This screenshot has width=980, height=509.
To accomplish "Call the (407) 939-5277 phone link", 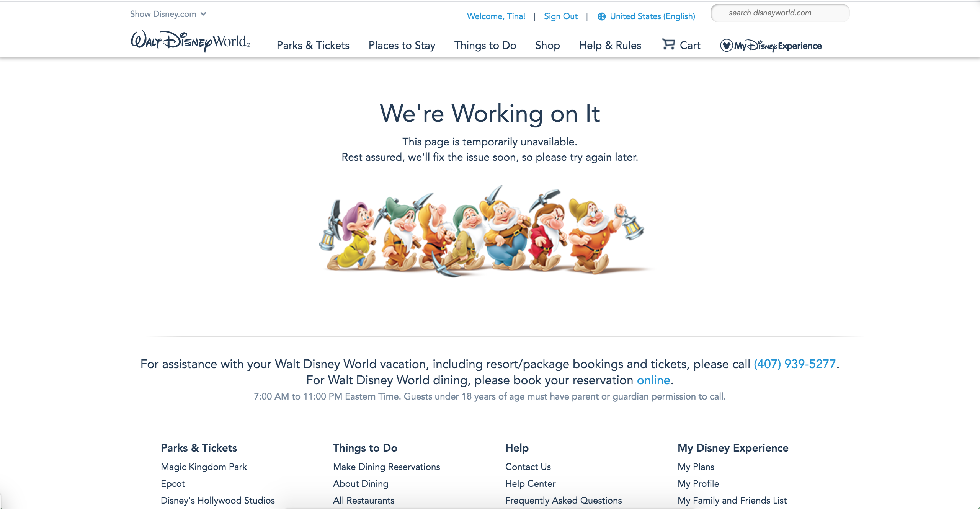I will [794, 364].
